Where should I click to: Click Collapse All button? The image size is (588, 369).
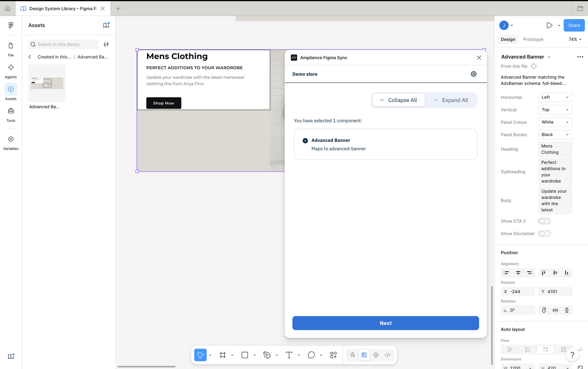(398, 100)
